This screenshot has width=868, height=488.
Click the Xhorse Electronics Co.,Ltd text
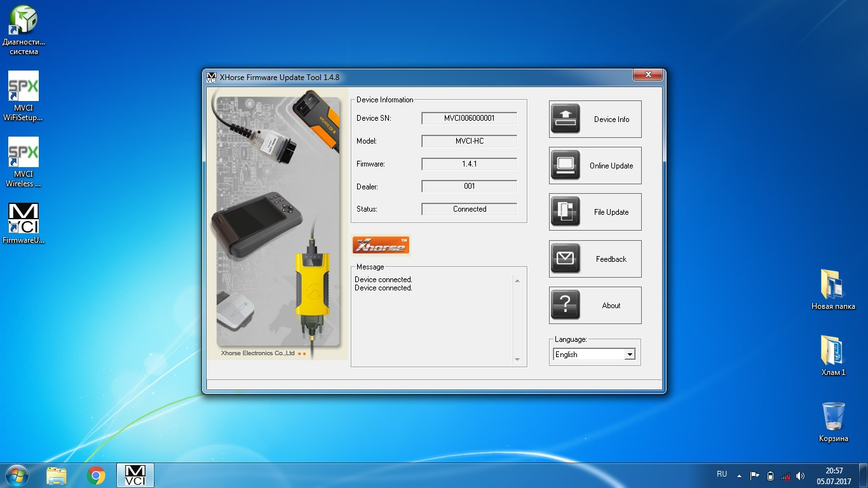tap(257, 353)
